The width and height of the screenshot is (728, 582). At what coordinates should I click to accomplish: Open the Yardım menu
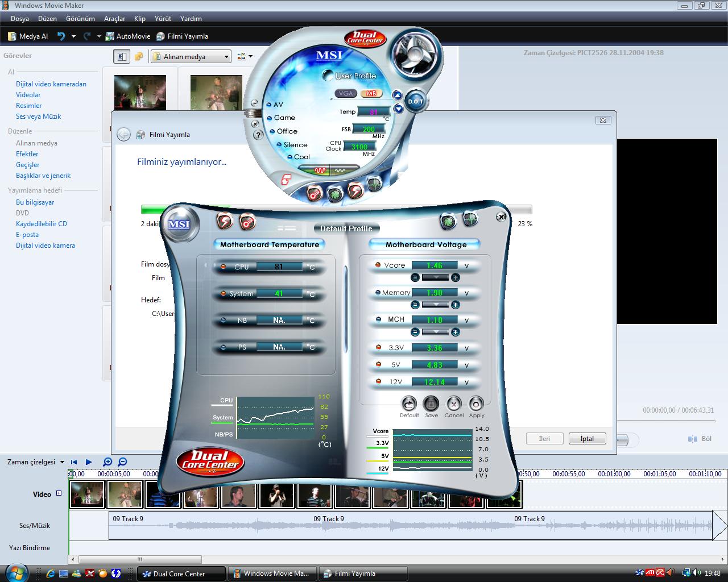191,19
